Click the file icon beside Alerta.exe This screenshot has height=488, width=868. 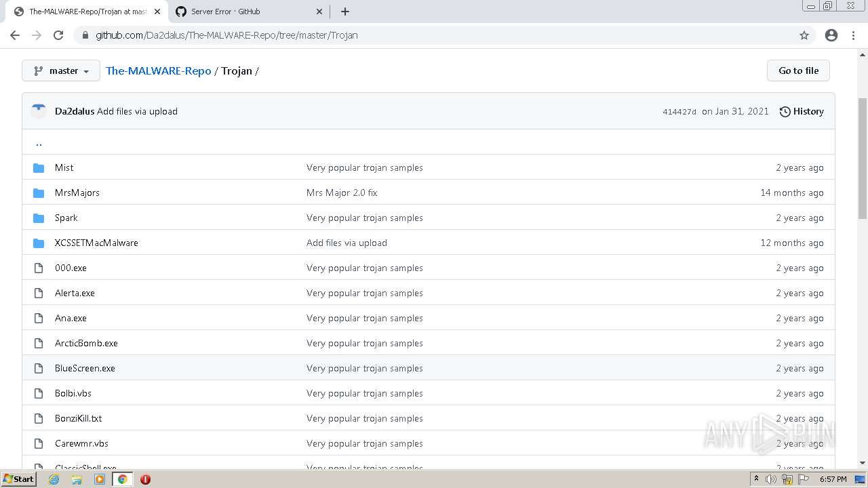tap(39, 293)
